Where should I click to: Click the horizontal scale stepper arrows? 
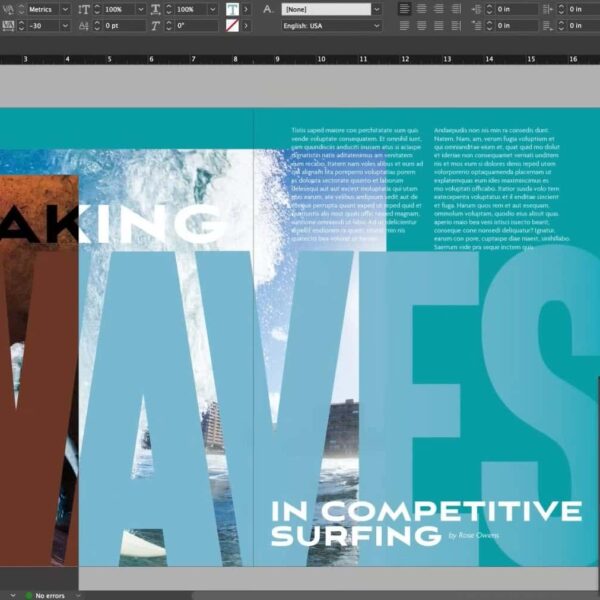[x=168, y=9]
